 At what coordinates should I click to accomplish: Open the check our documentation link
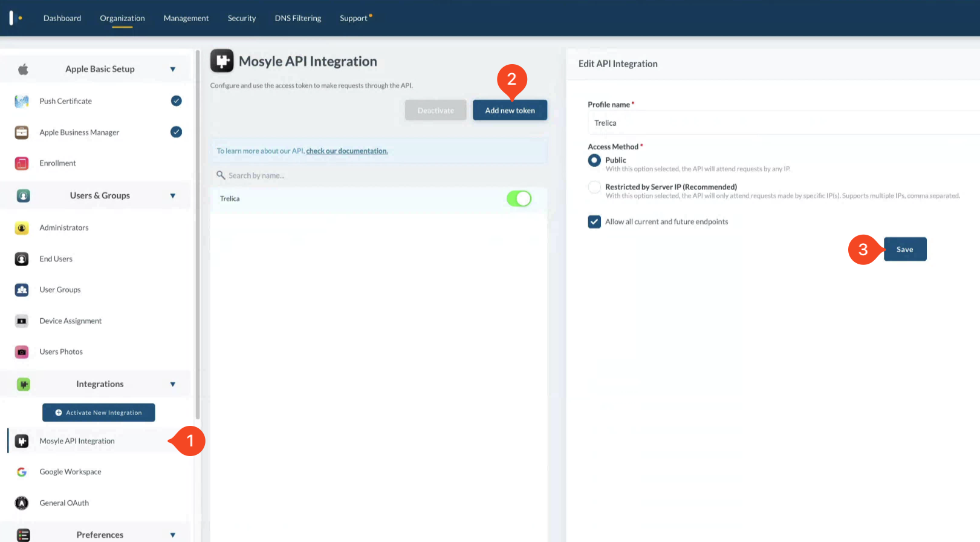(x=347, y=151)
